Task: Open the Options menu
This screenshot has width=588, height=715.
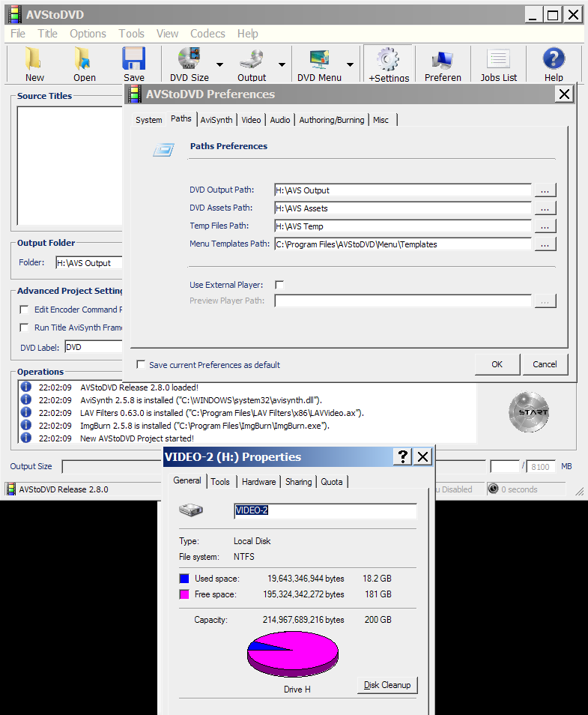Action: coord(88,34)
